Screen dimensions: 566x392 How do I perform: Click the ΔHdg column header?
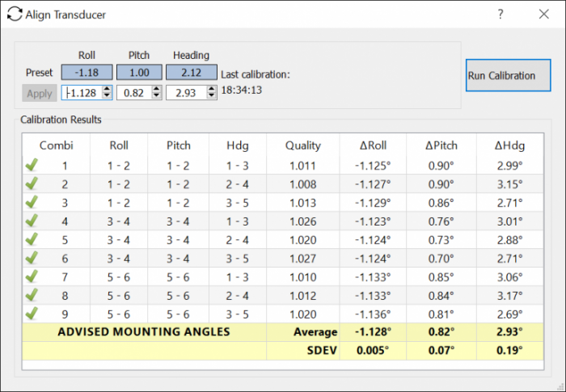coord(509,145)
